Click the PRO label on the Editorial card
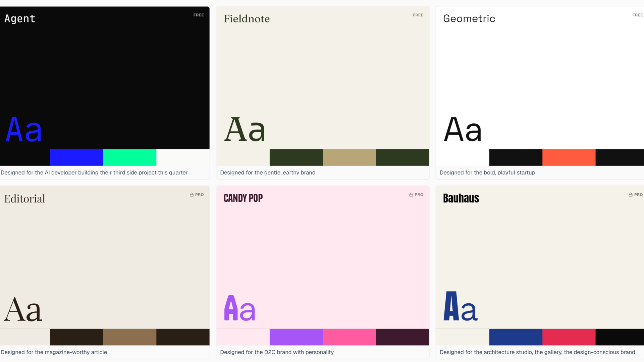The width and height of the screenshot is (644, 362). (200, 195)
